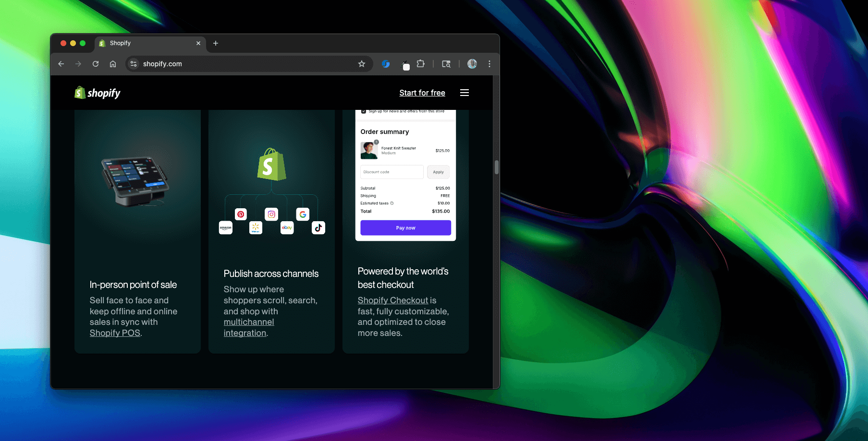The height and width of the screenshot is (441, 868).
Task: Open the Chrome profile avatar
Action: click(472, 64)
